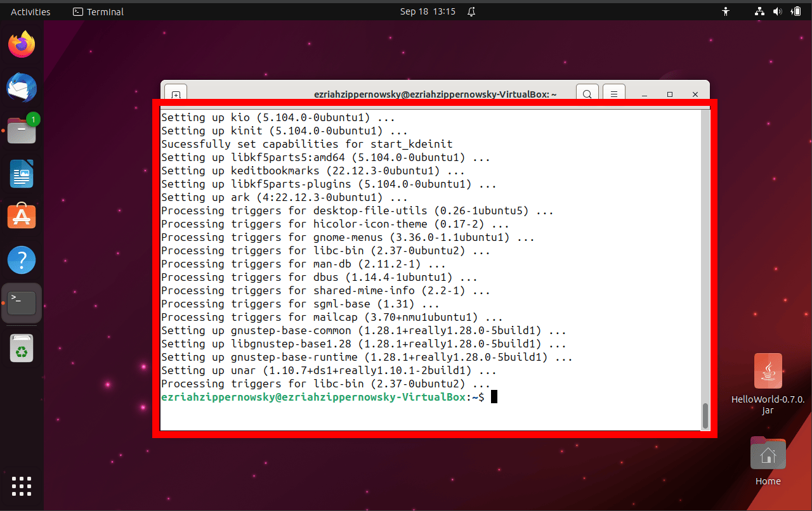The width and height of the screenshot is (812, 511).
Task: Open a new terminal tab button
Action: [176, 94]
